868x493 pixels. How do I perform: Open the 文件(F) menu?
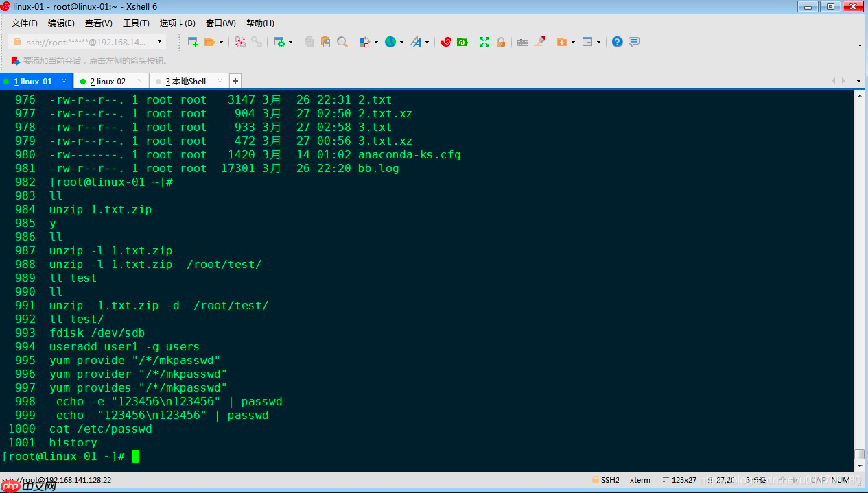tap(25, 23)
